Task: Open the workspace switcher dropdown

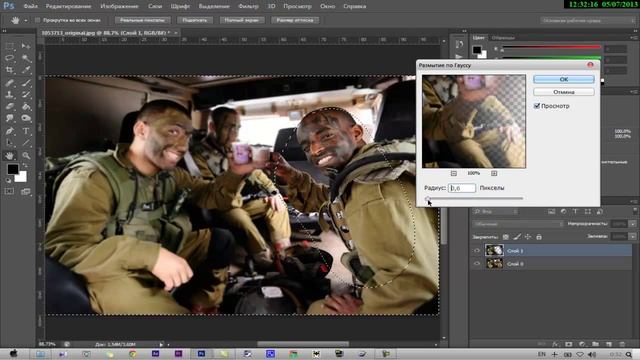Action: click(588, 20)
